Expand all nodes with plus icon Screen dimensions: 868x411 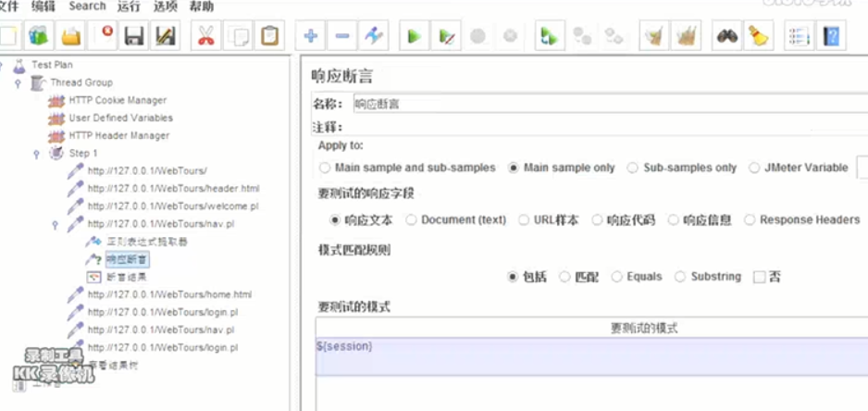311,36
